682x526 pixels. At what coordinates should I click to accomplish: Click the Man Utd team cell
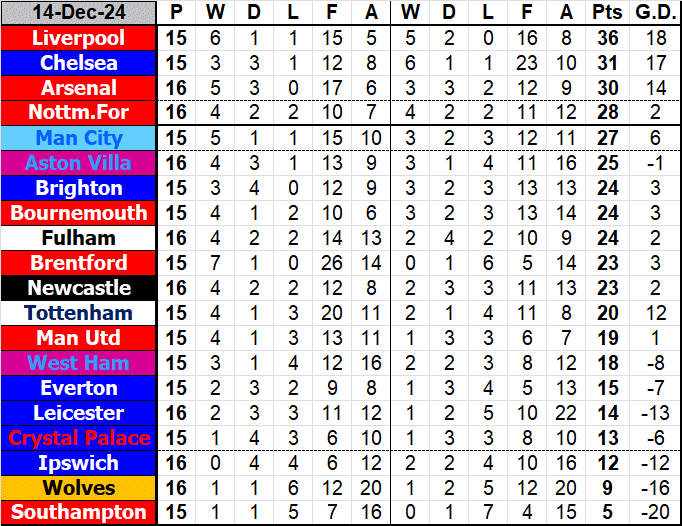point(79,338)
